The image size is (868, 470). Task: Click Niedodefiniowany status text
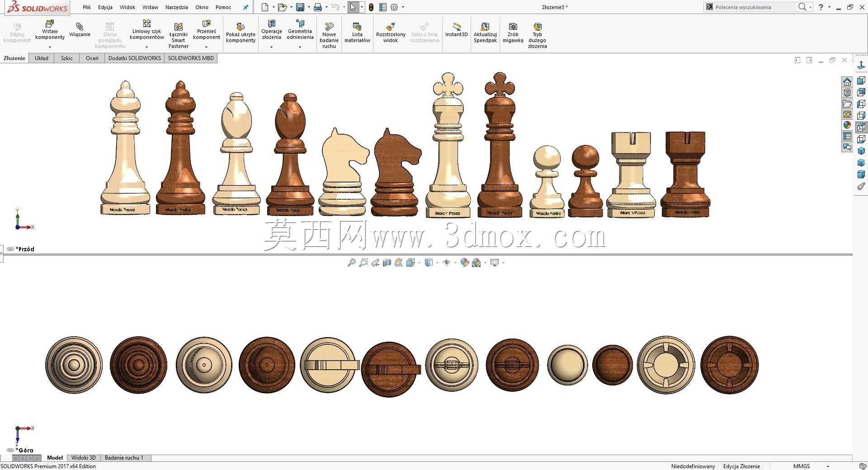click(693, 466)
